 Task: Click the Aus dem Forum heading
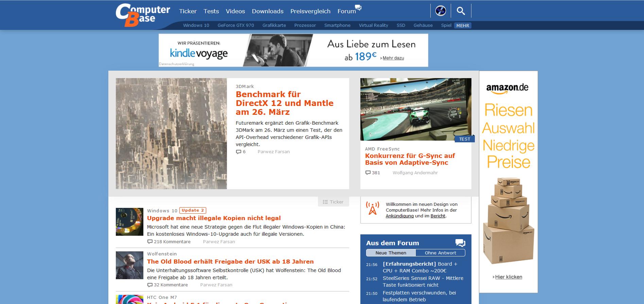click(x=393, y=243)
